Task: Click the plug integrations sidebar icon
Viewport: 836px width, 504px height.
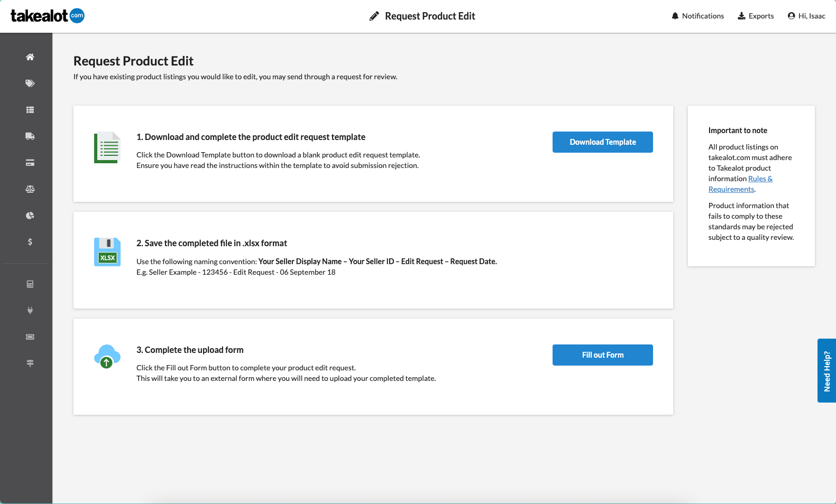Action: pyautogui.click(x=30, y=311)
